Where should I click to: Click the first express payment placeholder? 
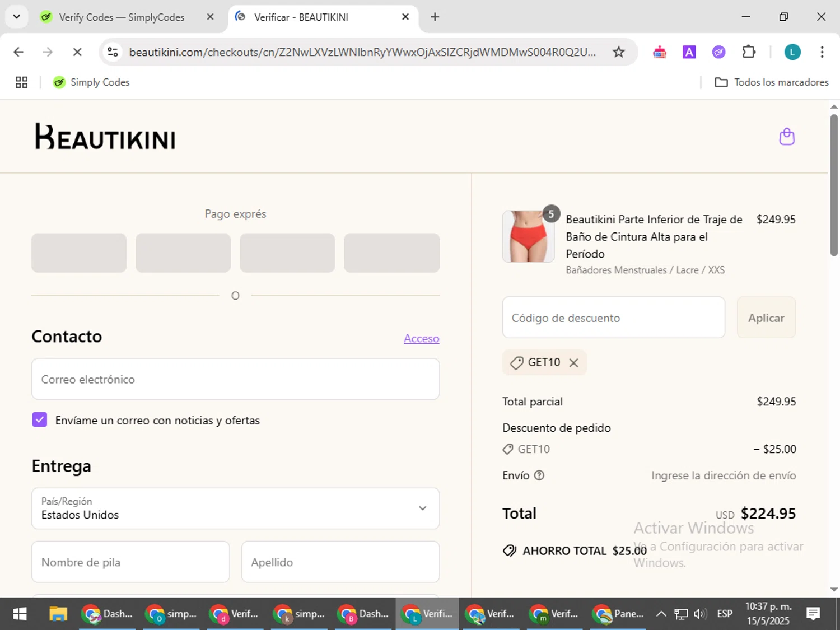coord(79,253)
